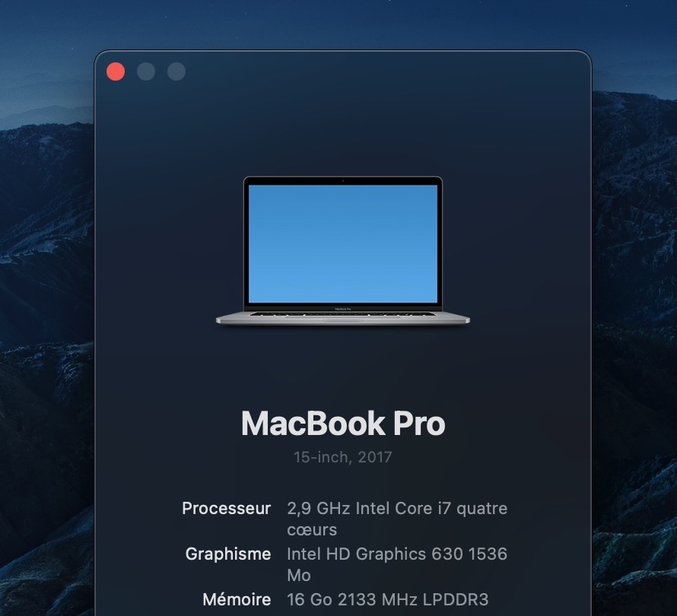The width and height of the screenshot is (677, 616).
Task: Click the MacBook Pro laptop image
Action: pos(343,251)
